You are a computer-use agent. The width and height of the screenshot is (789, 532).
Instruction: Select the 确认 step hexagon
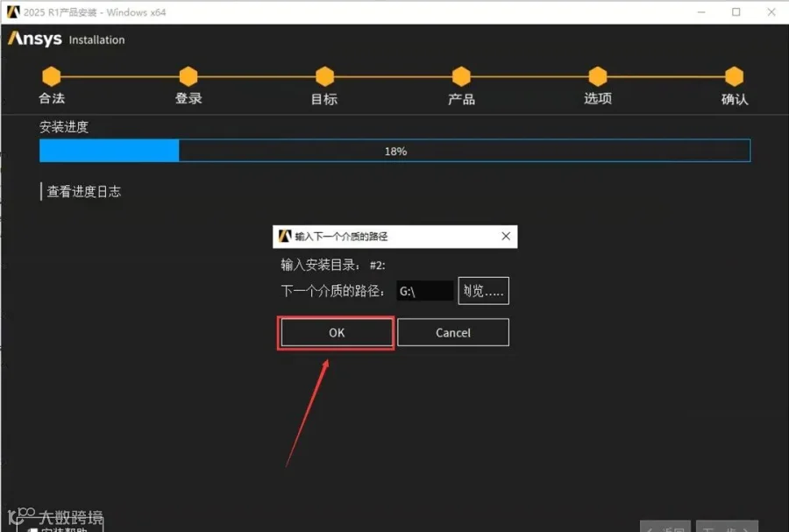734,76
